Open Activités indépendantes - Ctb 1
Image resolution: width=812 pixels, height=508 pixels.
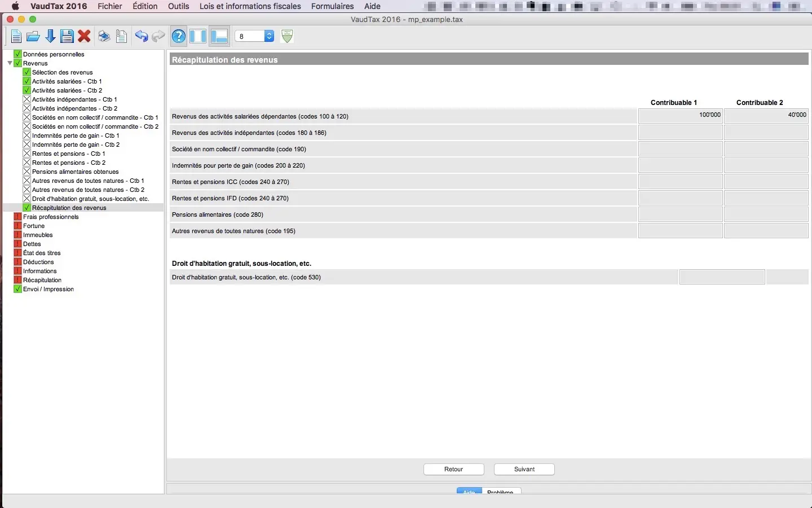pos(74,99)
